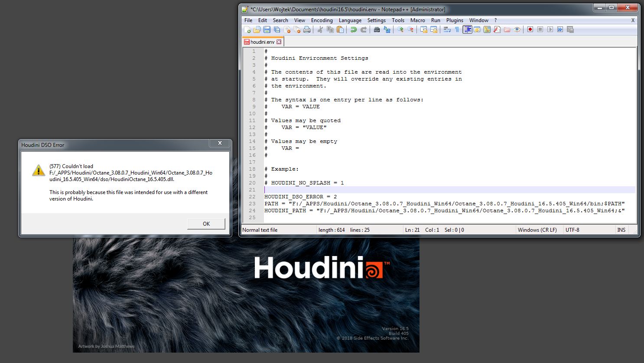The image size is (644, 363).
Task: Toggle Show All Characters pilcrow icon
Action: click(457, 29)
